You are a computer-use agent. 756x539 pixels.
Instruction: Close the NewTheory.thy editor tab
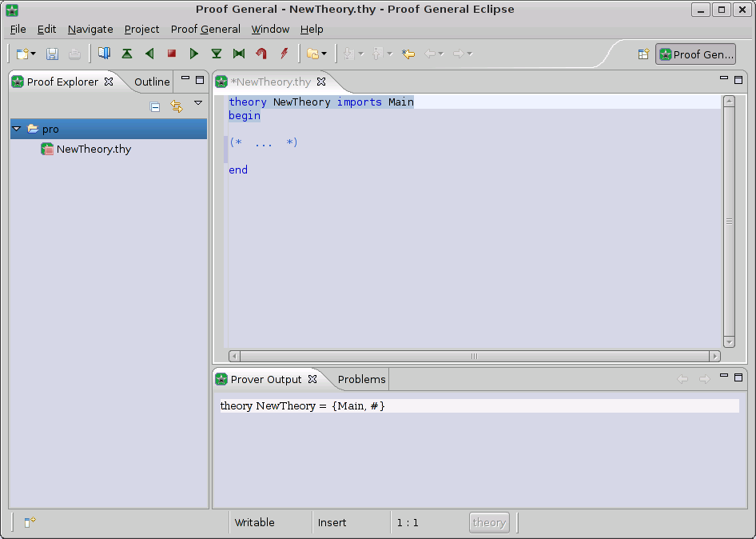pyautogui.click(x=321, y=82)
